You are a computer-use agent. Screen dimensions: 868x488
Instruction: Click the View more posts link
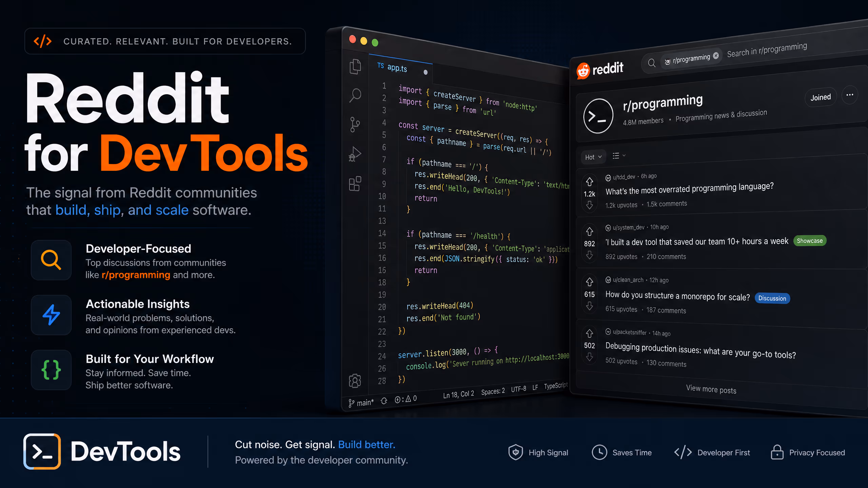click(711, 389)
